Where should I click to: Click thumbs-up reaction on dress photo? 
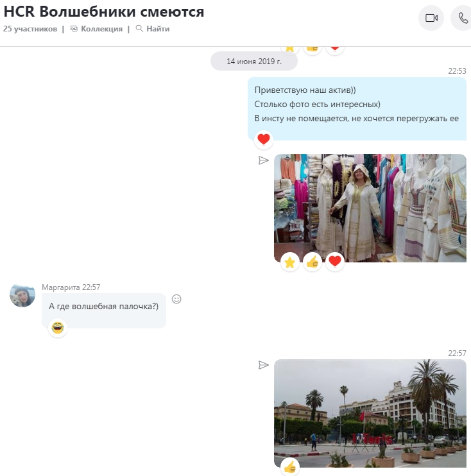[x=313, y=262]
